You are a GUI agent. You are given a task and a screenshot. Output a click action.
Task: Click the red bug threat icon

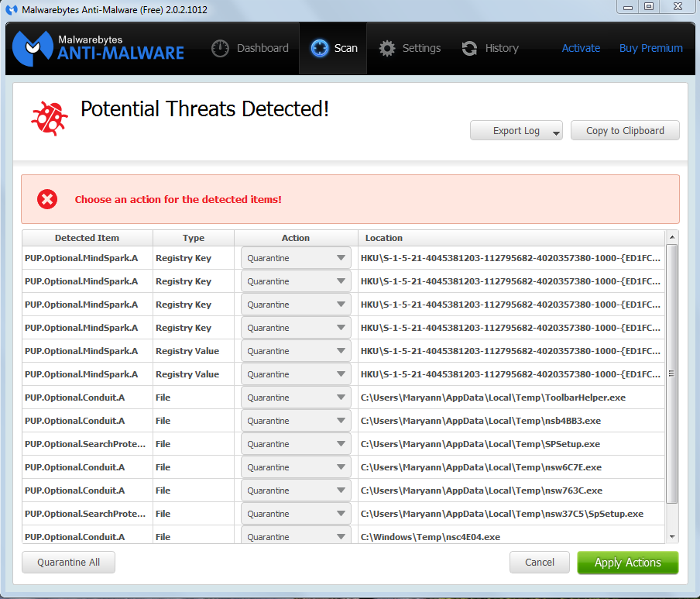(x=49, y=119)
